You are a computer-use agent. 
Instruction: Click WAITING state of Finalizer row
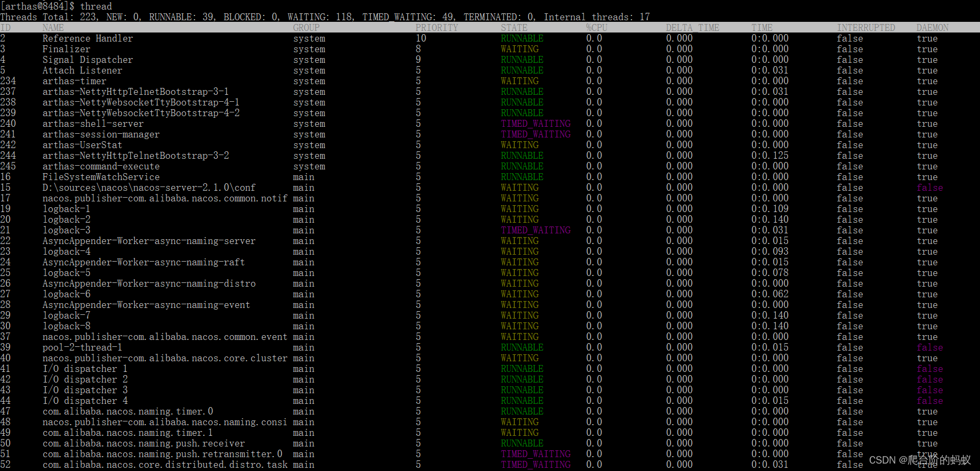pyautogui.click(x=520, y=49)
